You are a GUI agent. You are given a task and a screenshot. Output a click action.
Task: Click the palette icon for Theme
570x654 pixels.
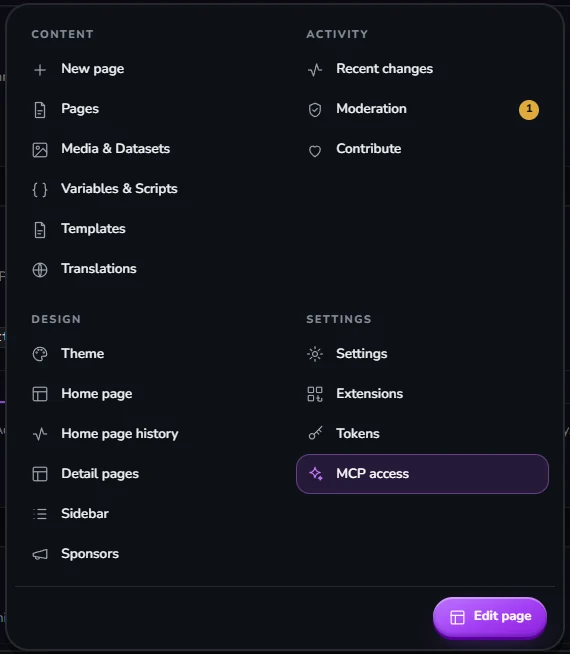[40, 354]
